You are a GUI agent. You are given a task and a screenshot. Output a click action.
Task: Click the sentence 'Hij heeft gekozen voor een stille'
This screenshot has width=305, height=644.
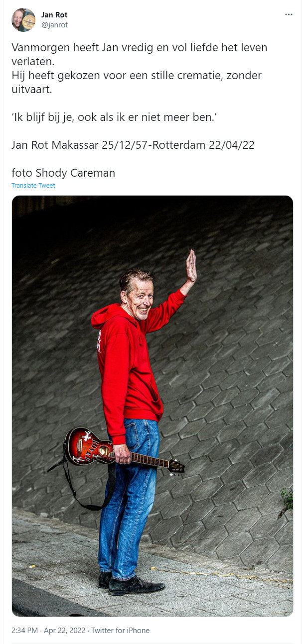click(137, 83)
